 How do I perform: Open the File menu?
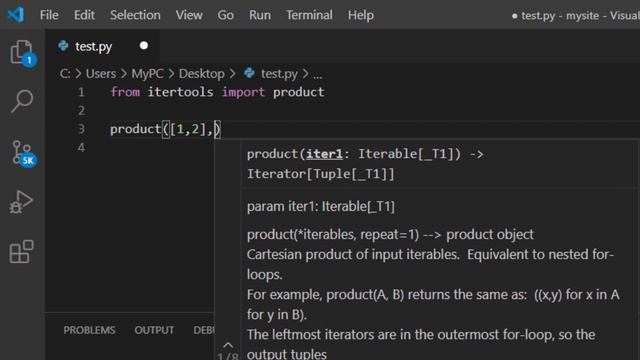tap(49, 15)
